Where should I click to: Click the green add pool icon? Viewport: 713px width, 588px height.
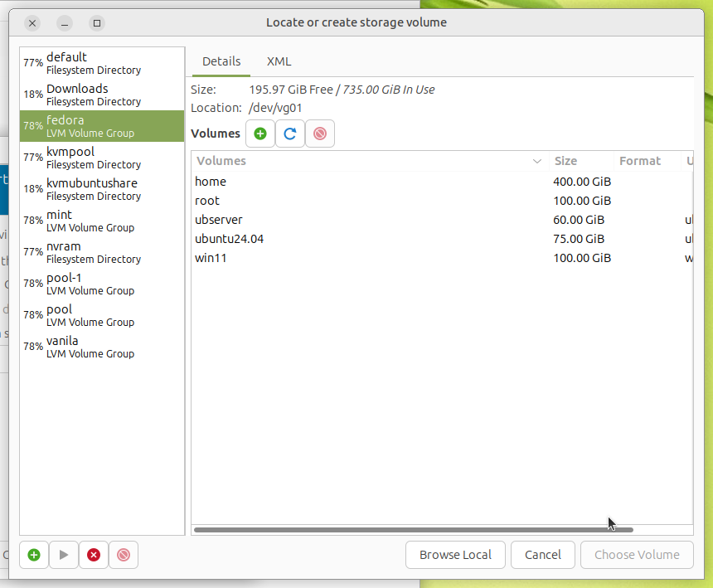34,555
